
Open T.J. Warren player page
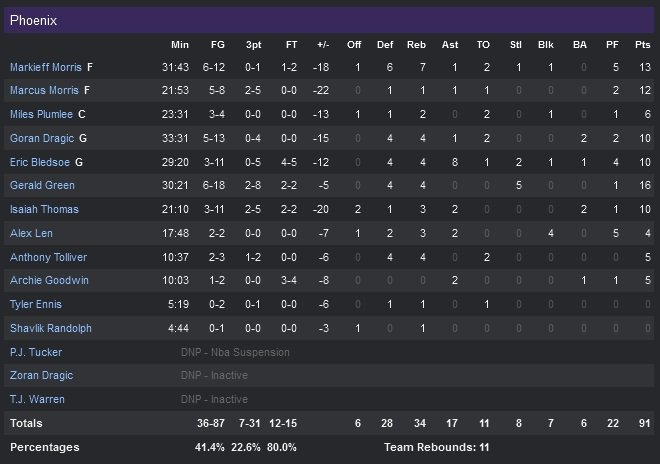[37, 399]
